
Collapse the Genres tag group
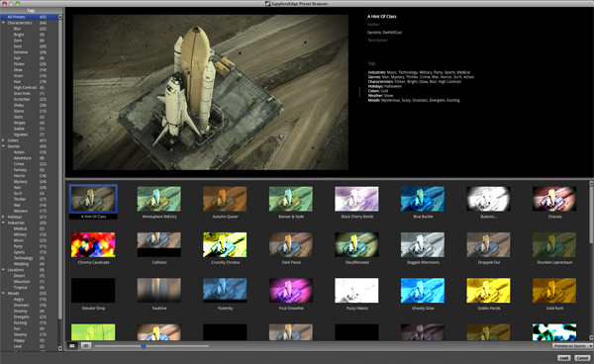[3, 146]
